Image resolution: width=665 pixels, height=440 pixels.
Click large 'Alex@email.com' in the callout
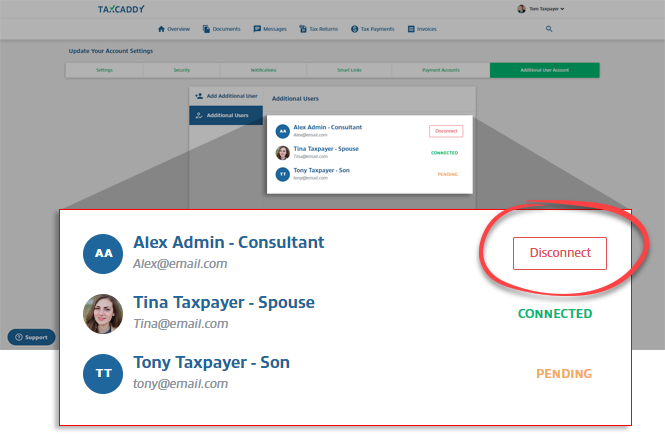tap(180, 264)
